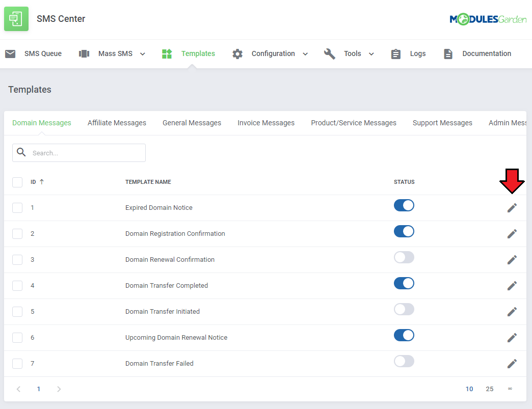Edit the Expired Domain Notice template

point(512,207)
